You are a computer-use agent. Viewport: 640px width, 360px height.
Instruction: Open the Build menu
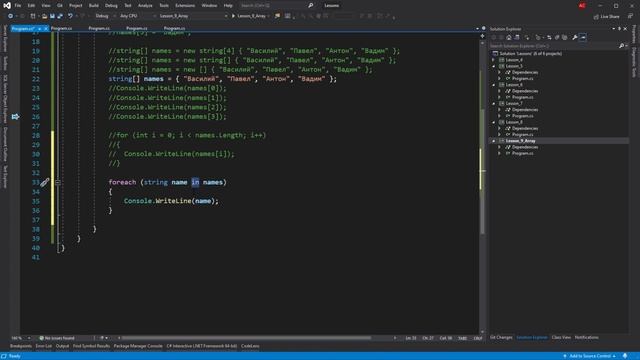(93, 6)
